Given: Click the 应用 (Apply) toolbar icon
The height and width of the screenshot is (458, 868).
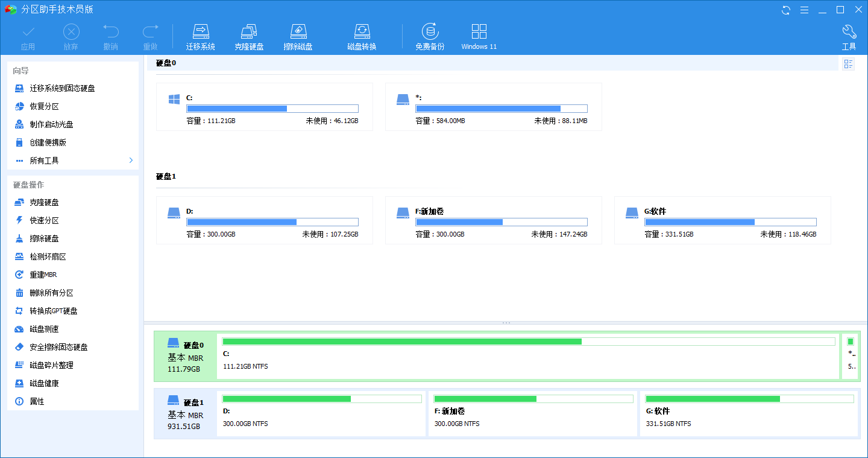Looking at the screenshot, I should point(28,37).
